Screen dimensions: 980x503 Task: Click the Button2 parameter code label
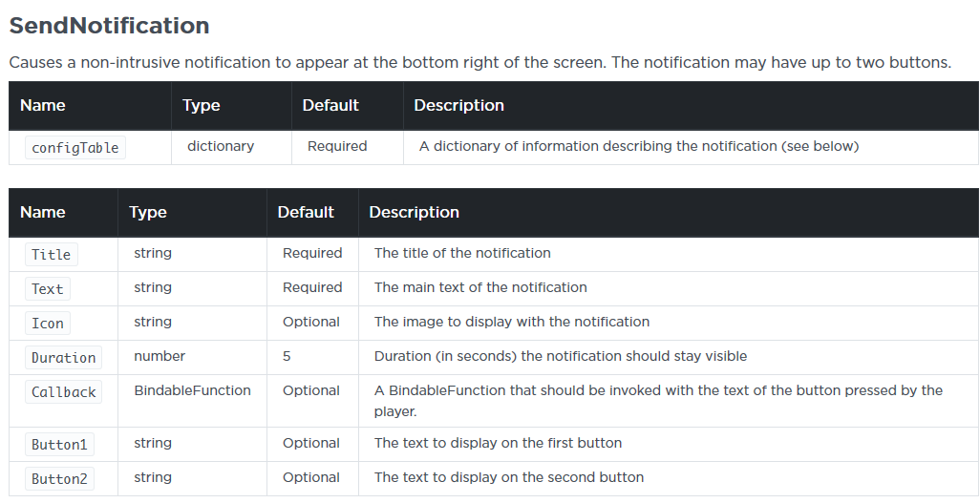58,478
